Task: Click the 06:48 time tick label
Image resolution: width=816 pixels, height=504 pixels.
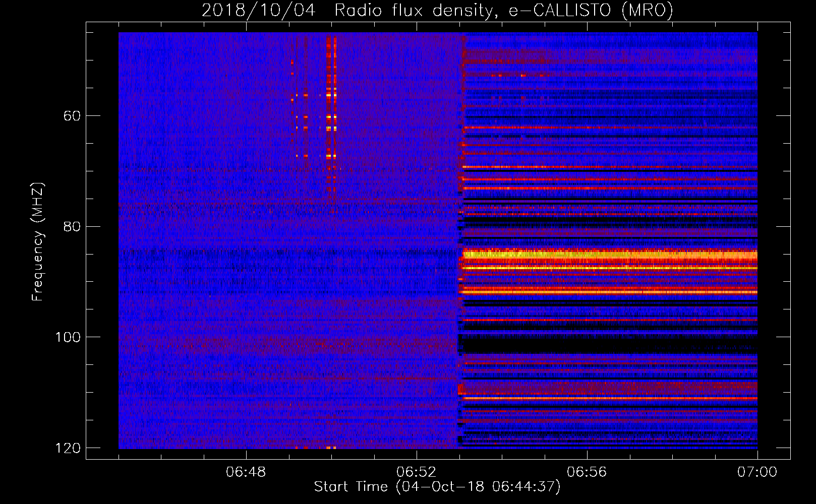Action: tap(246, 472)
